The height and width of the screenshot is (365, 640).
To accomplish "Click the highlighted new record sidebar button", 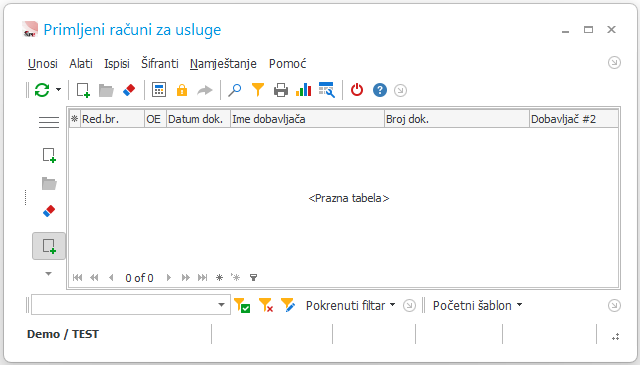I will [49, 246].
